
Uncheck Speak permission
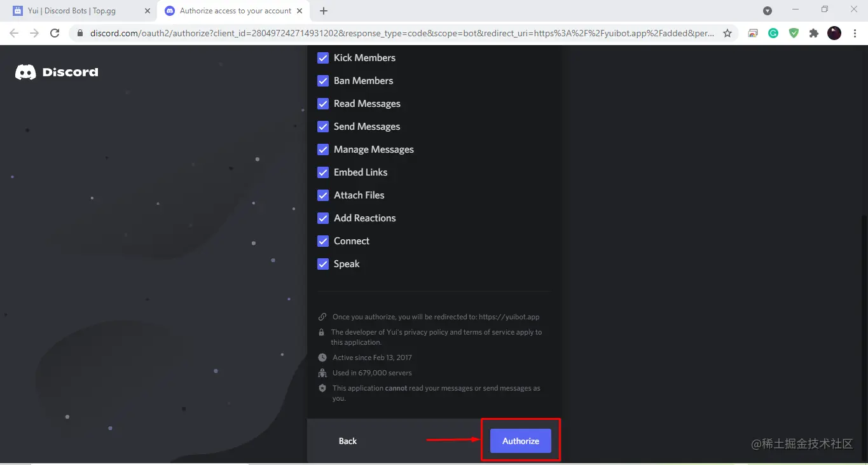323,264
